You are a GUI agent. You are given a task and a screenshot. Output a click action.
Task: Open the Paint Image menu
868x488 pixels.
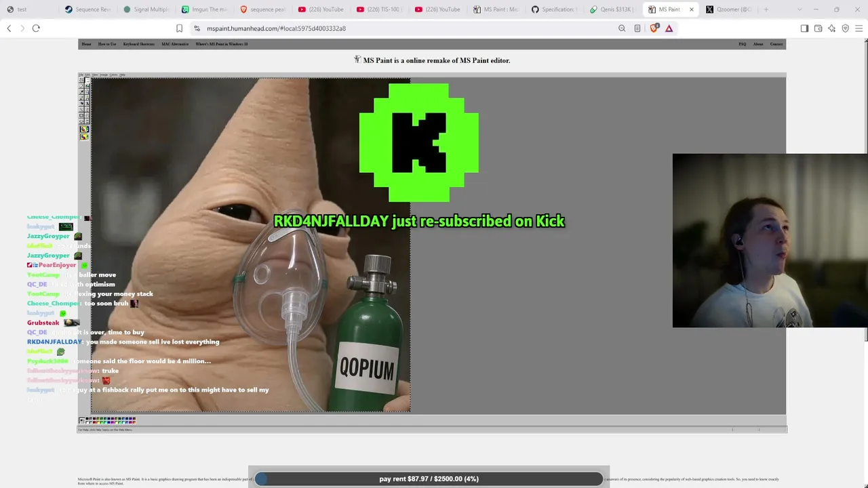[x=104, y=75]
